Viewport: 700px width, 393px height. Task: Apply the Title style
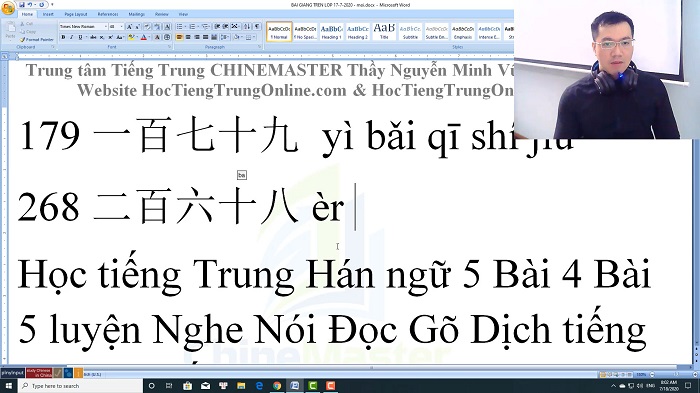tap(384, 32)
